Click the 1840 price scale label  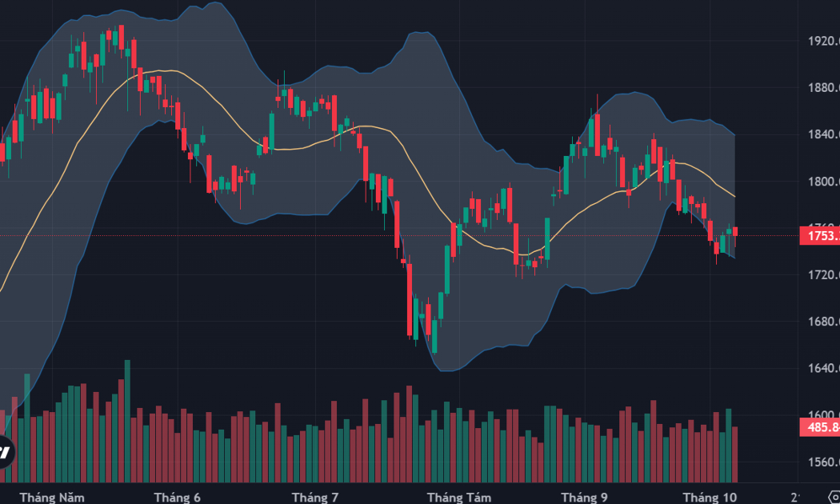pos(823,134)
